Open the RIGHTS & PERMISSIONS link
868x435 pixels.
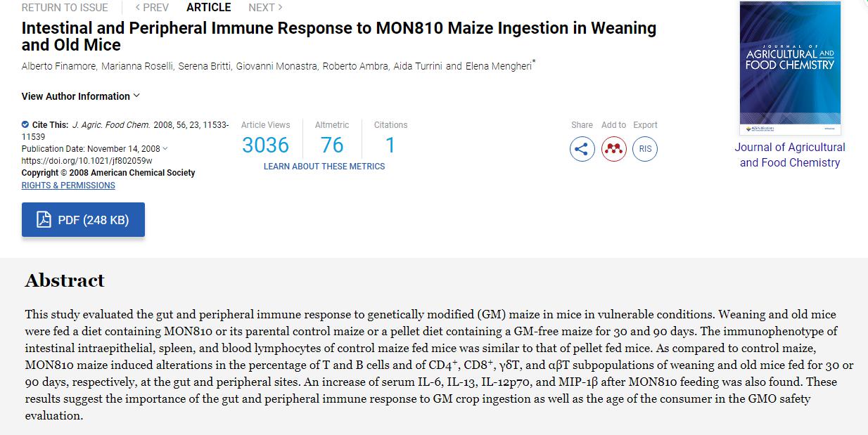pyautogui.click(x=68, y=186)
